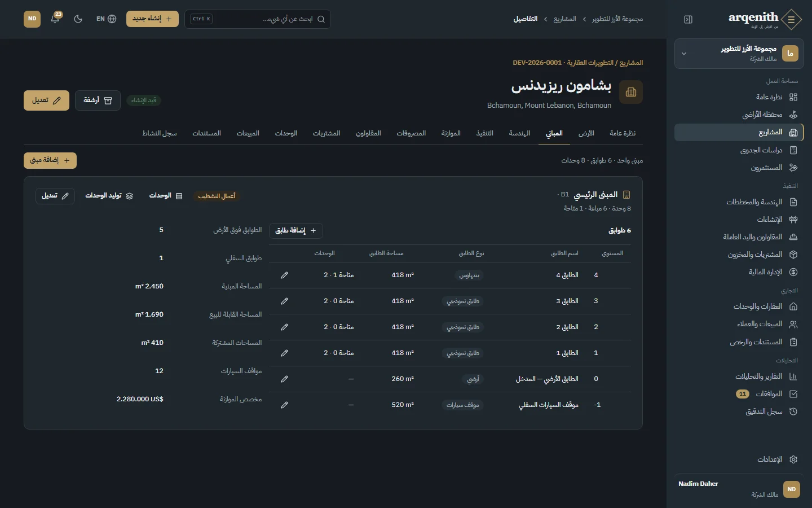Open المشتريات والمخزون in sidebar

tap(739, 255)
